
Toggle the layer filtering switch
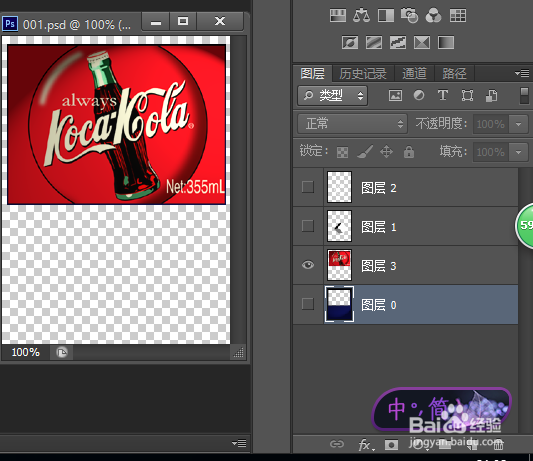point(525,96)
